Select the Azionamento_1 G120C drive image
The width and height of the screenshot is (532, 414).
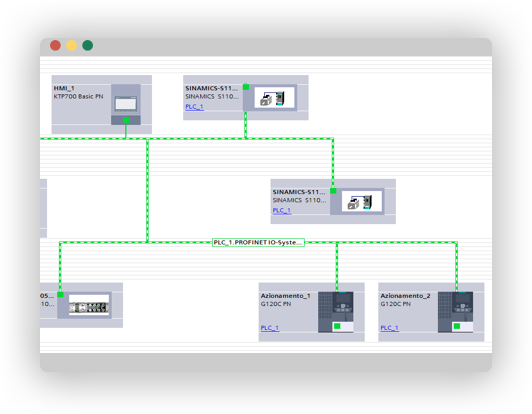(x=336, y=312)
